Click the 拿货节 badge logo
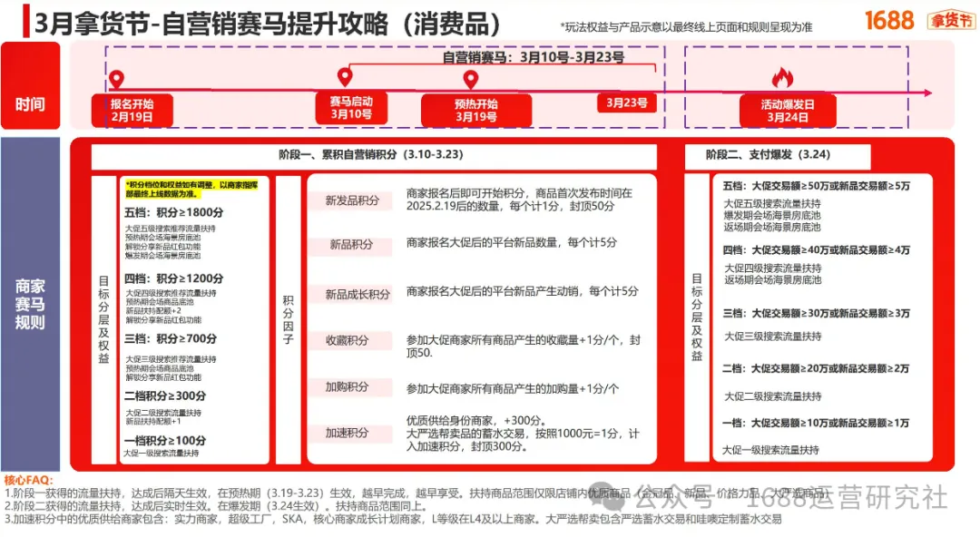 [x=951, y=20]
